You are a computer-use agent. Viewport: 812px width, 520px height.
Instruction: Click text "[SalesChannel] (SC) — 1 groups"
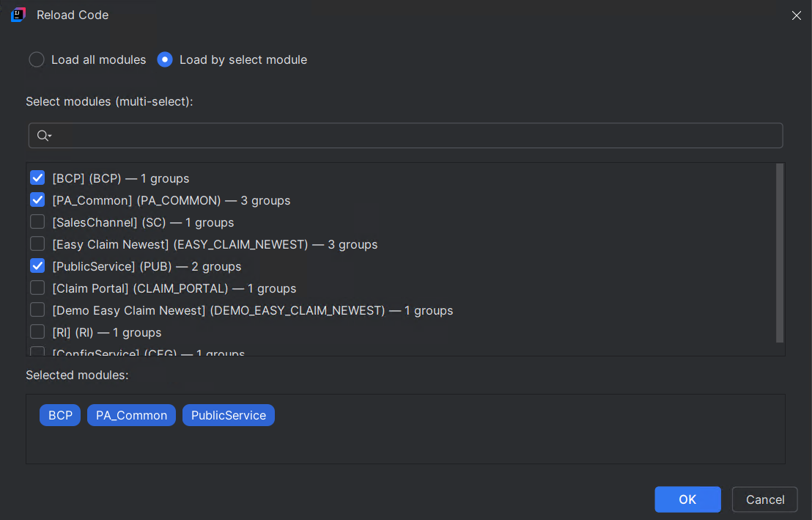pos(143,222)
